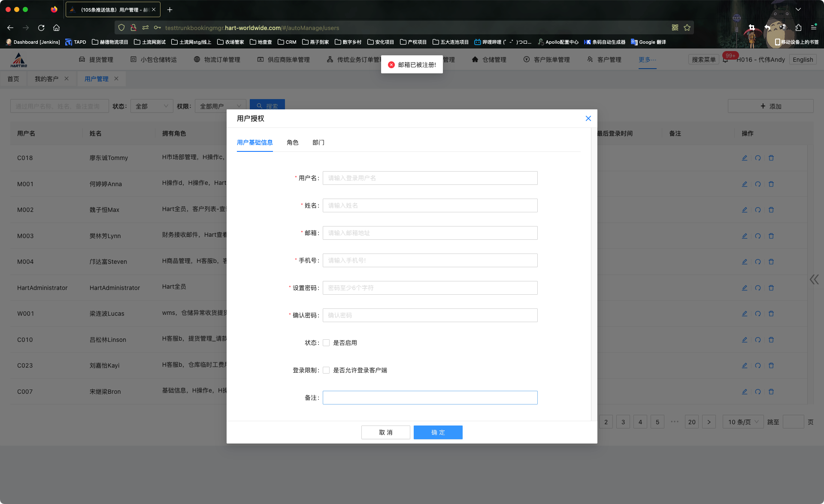Viewport: 824px width, 504px height.
Task: Go to the next page arrow in pagination
Action: (709, 422)
